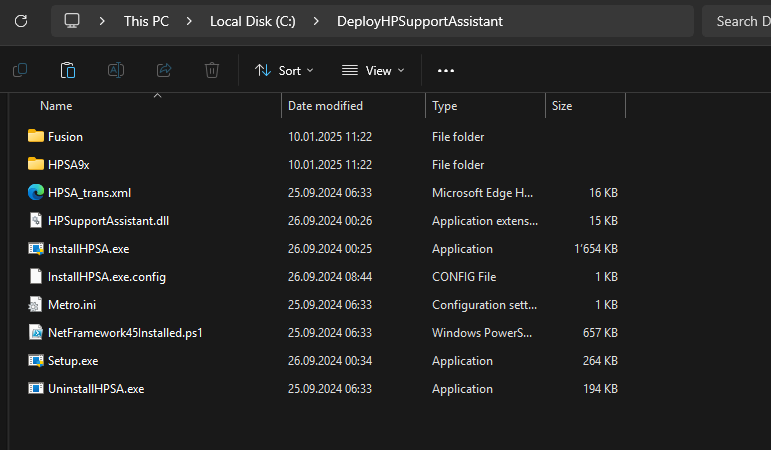The image size is (771, 450).
Task: Sort by the Type column header
Action: click(445, 106)
